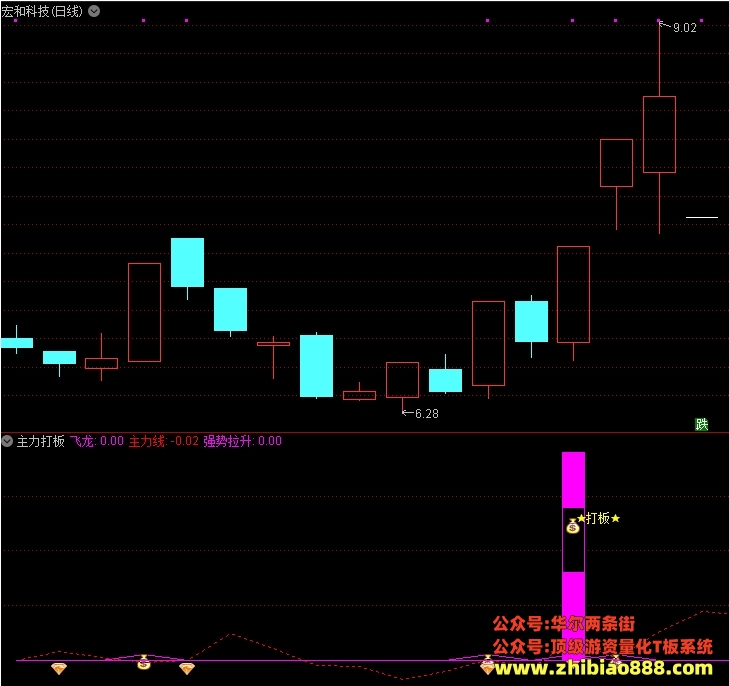This screenshot has height=686, width=729.
Task: Click the 主力线: -0.02 indicator value
Action: 164,441
